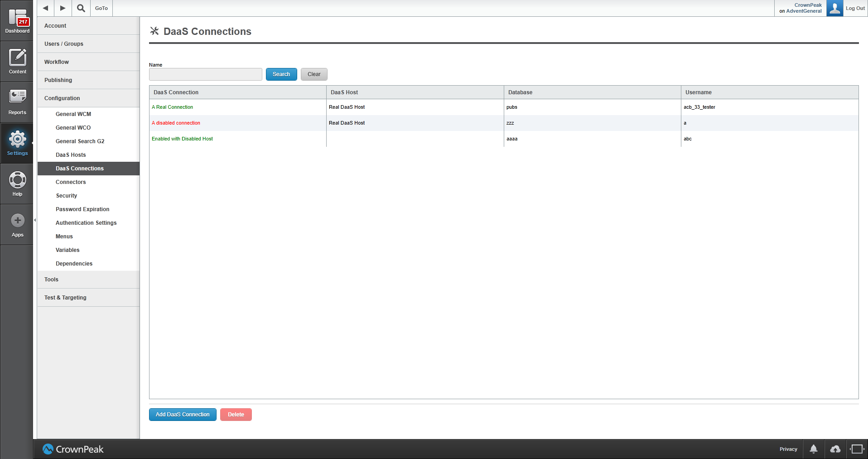The height and width of the screenshot is (459, 868).
Task: Open the user profile avatar icon
Action: (834, 8)
